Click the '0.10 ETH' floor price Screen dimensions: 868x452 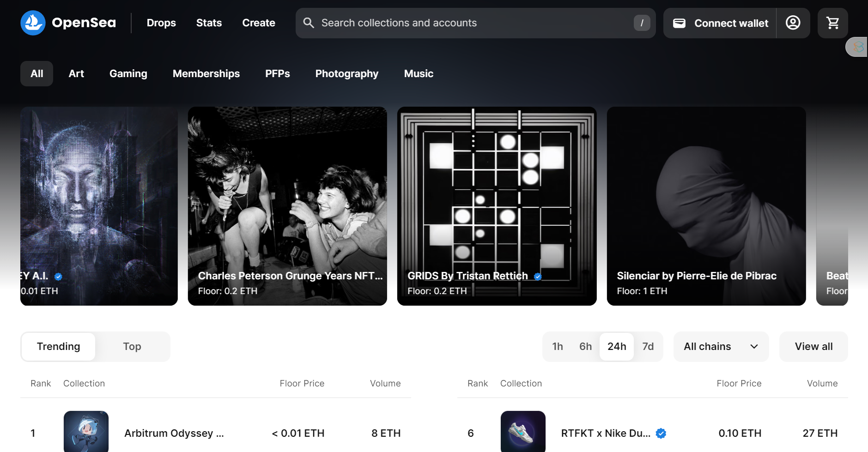pos(740,433)
